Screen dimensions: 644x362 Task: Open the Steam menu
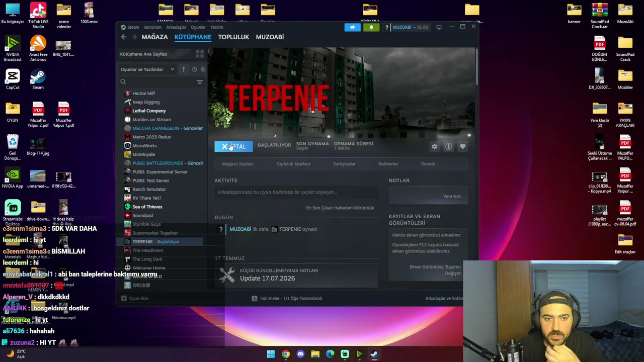131,27
